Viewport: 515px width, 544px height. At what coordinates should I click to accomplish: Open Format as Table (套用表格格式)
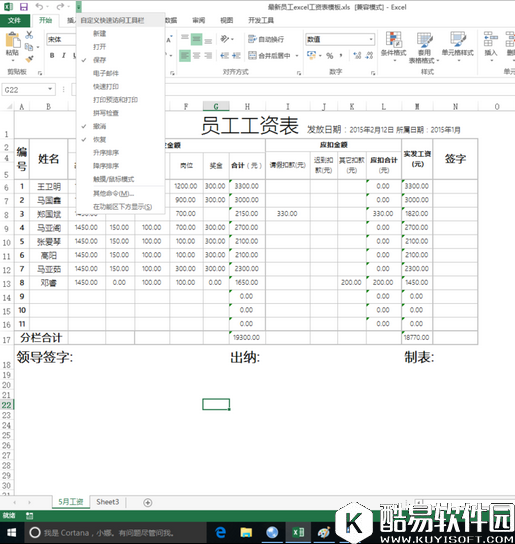point(424,48)
